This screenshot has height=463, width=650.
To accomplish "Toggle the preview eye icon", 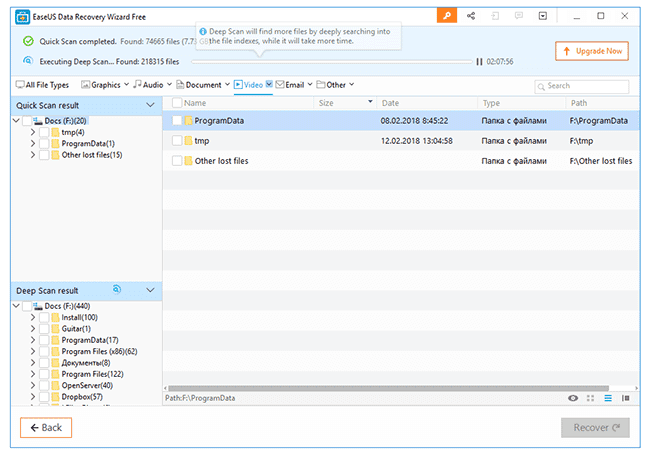I will 573,398.
